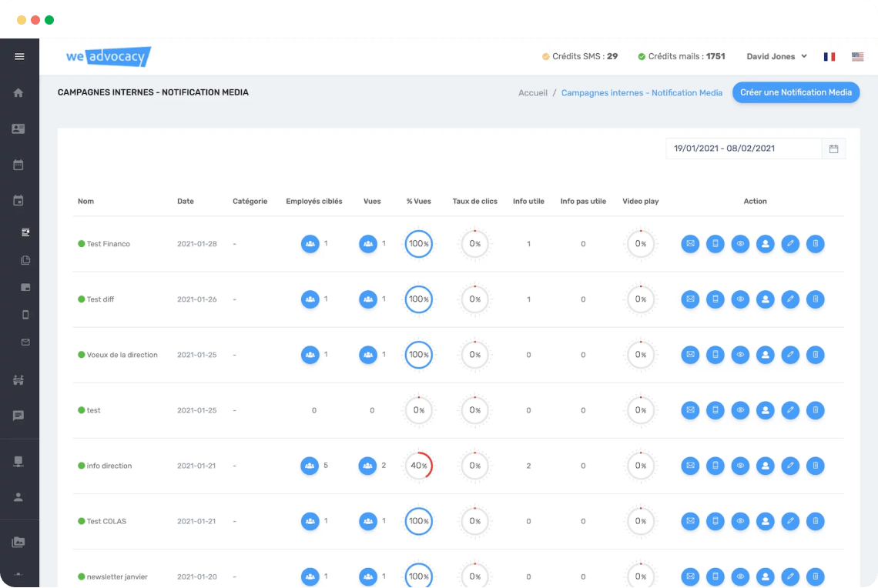
Task: Open the hamburger menu in sidebar
Action: click(x=19, y=56)
